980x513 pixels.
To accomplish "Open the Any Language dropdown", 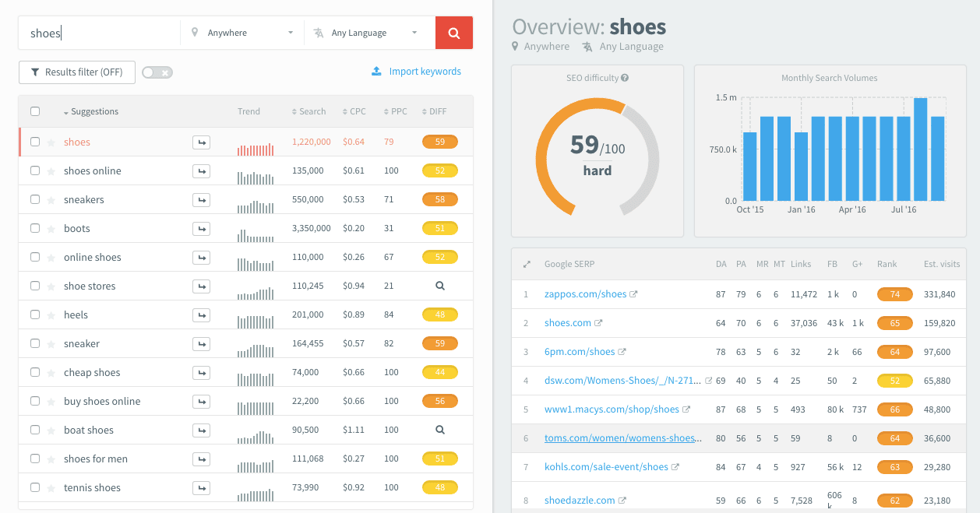I will 369,33.
